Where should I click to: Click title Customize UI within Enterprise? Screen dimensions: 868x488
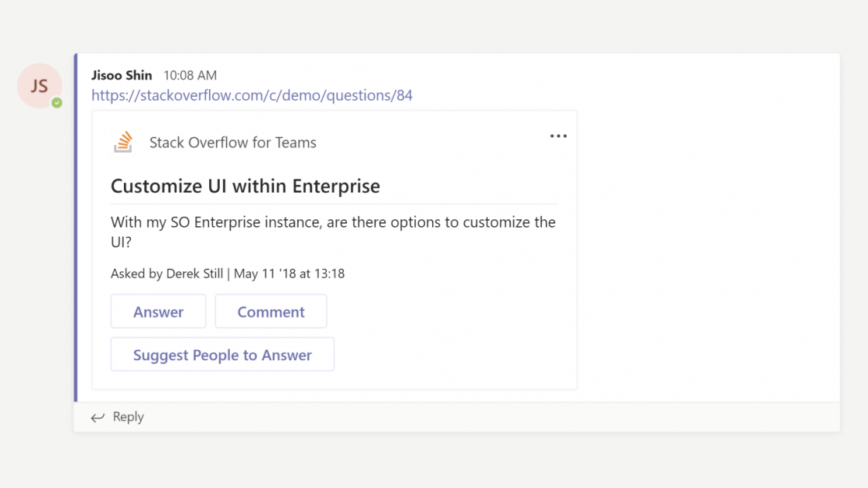coord(245,186)
